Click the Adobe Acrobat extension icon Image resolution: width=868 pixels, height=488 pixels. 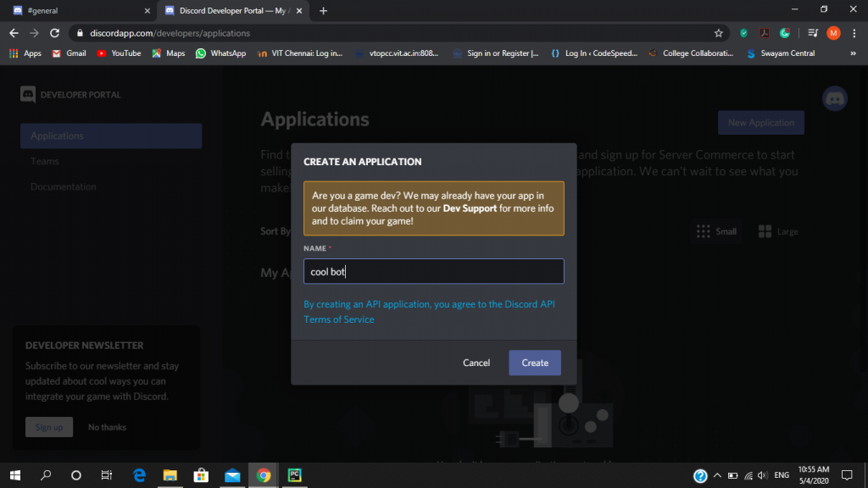point(765,33)
